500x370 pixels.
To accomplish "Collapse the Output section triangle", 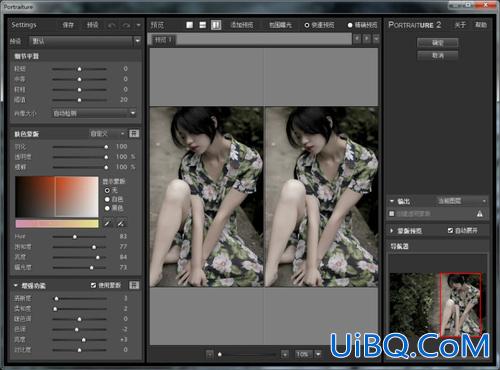I will click(x=392, y=201).
